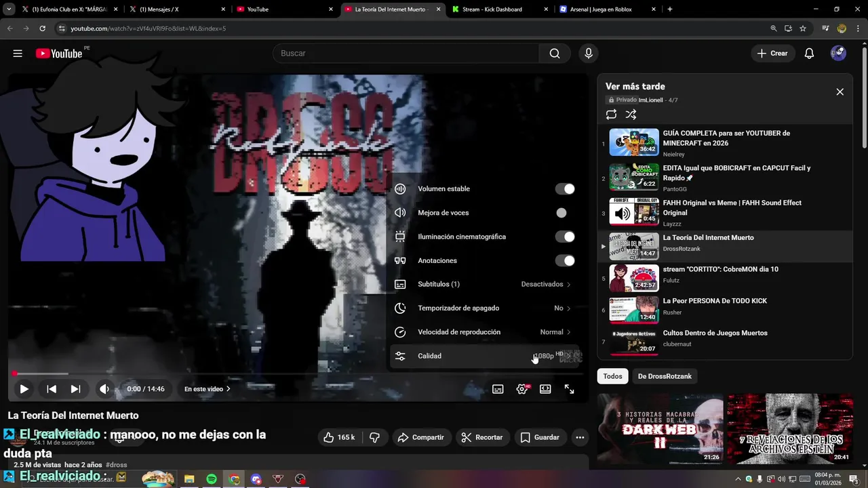This screenshot has height=488, width=868.
Task: Shuffle the playlist with the shuffle icon
Action: click(x=631, y=115)
